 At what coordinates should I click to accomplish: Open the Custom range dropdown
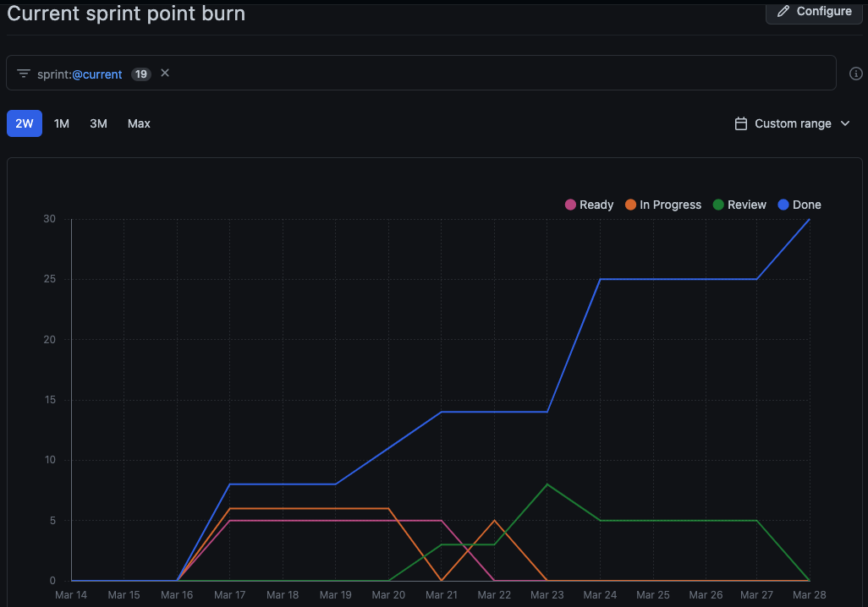(792, 123)
